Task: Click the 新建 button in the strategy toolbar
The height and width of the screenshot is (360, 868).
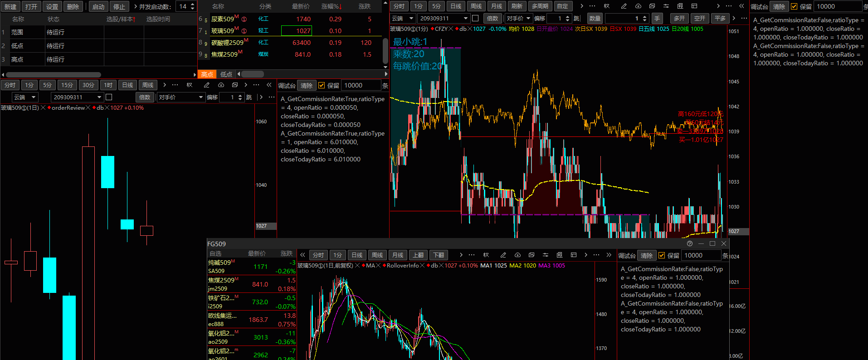Action: tap(10, 7)
